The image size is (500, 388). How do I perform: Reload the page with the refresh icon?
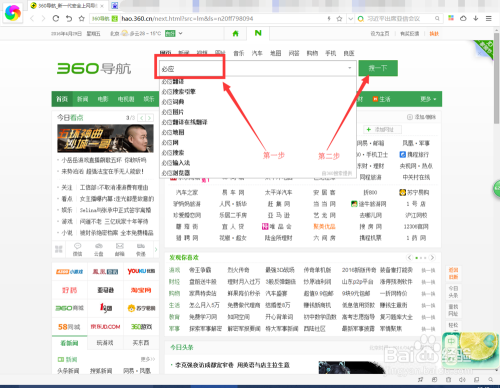tap(56, 18)
